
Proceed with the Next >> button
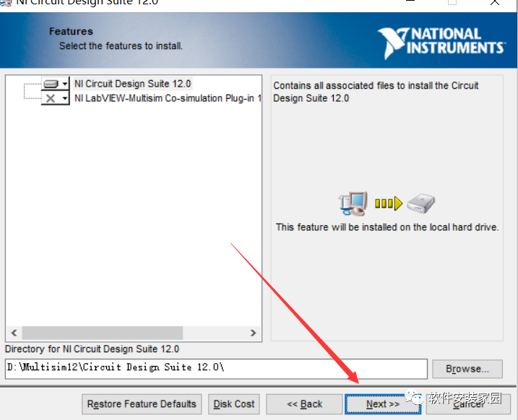(x=382, y=404)
